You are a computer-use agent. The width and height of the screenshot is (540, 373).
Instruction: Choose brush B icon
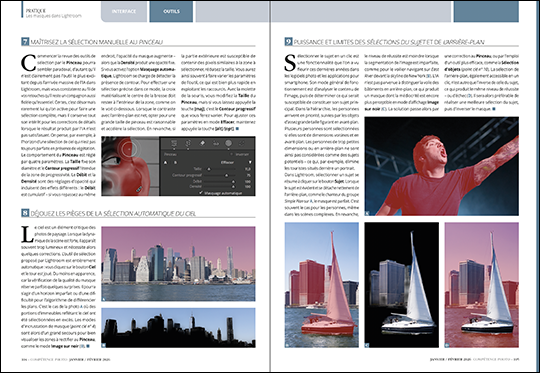(x=175, y=162)
